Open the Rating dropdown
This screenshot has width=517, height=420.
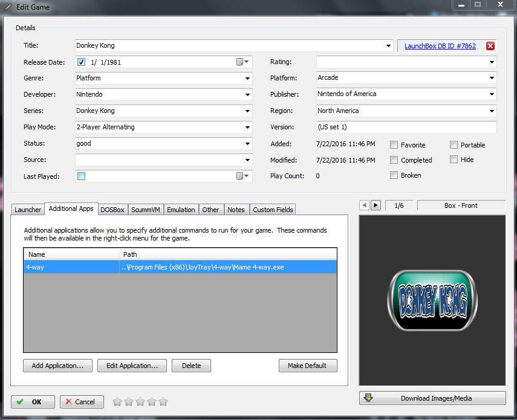click(492, 62)
